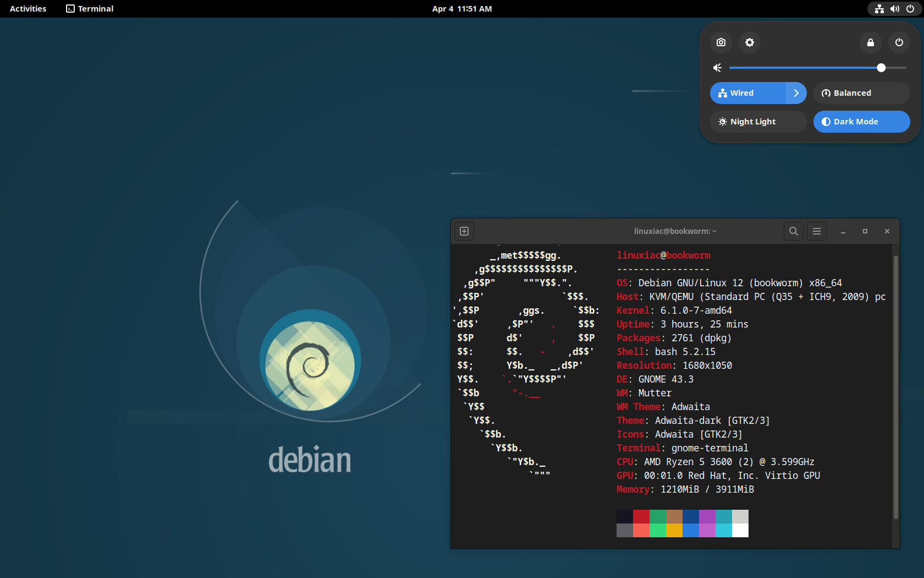The width and height of the screenshot is (924, 578).
Task: Open the terminal hamburger menu
Action: (x=816, y=231)
